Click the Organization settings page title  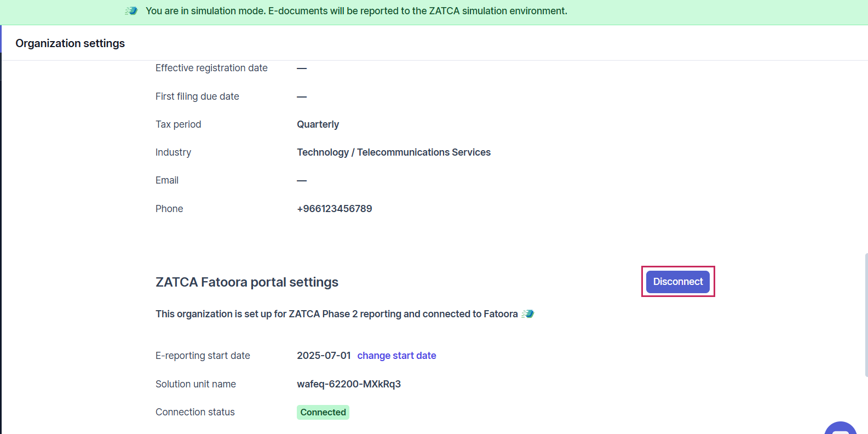click(x=70, y=43)
